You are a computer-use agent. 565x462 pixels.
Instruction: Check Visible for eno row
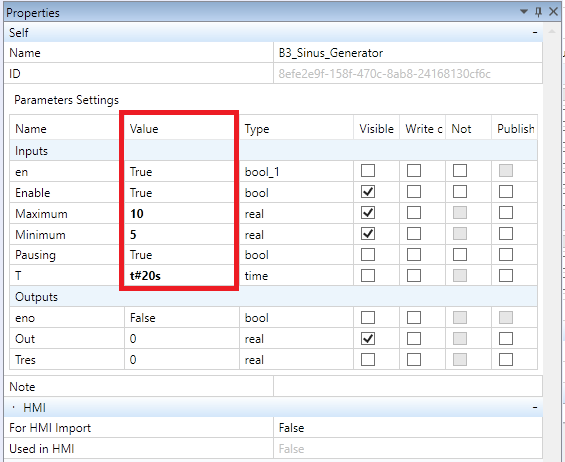click(x=368, y=317)
